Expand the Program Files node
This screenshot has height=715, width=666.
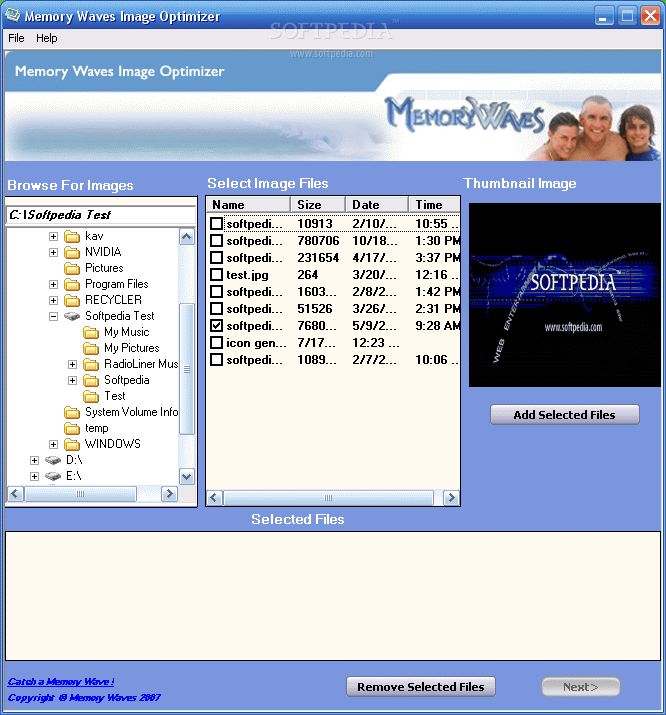[53, 284]
